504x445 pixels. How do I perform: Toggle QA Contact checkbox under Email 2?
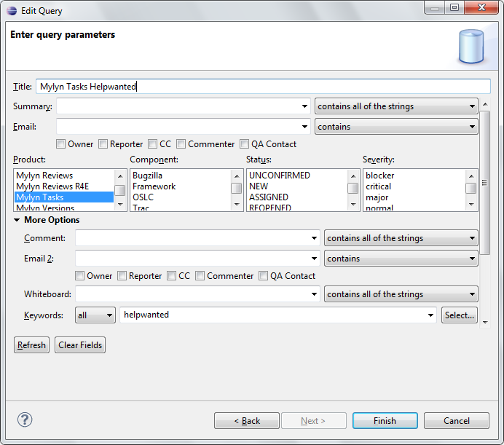pyautogui.click(x=263, y=275)
